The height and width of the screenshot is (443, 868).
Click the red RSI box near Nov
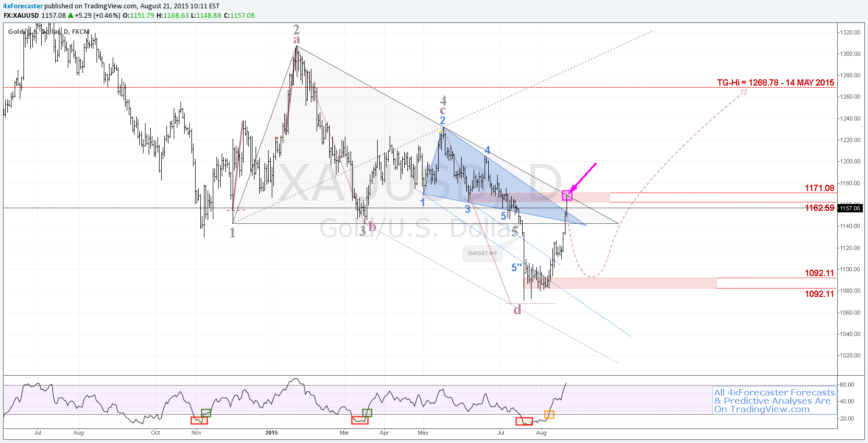click(199, 420)
